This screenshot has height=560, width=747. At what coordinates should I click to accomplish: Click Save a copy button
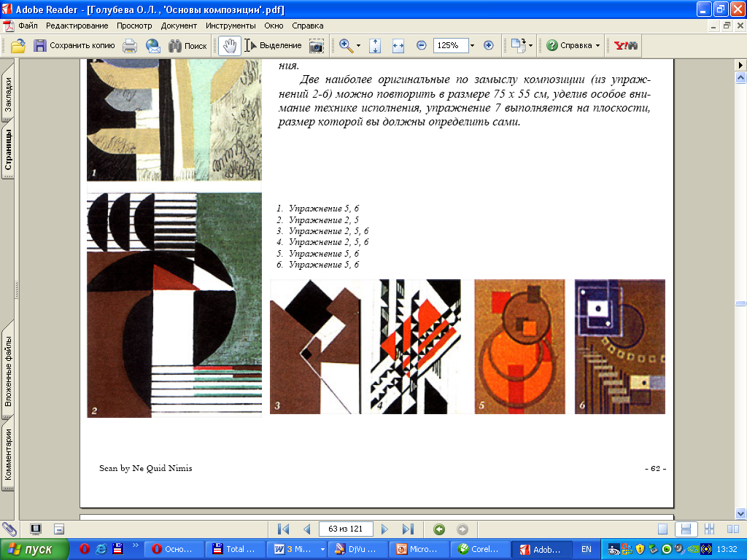[74, 46]
